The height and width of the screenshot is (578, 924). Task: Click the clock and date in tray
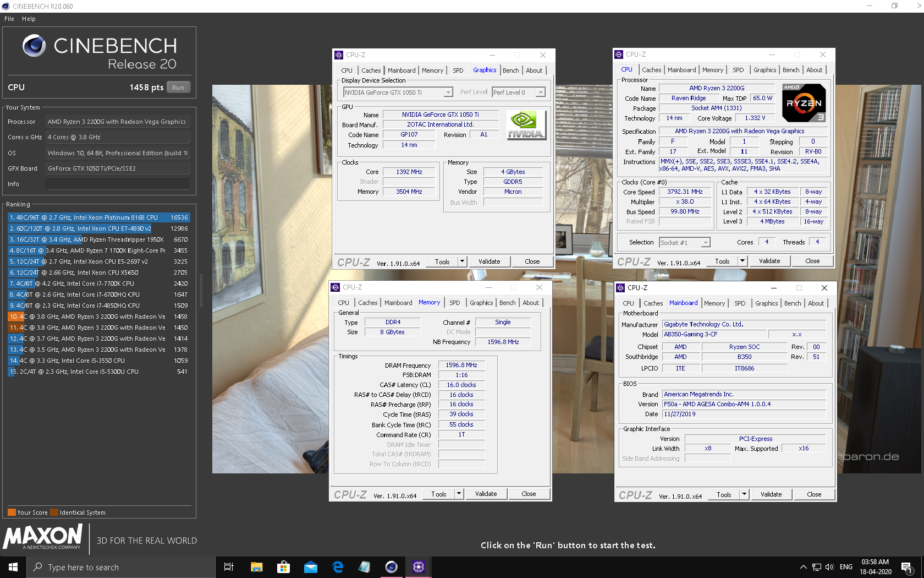coord(875,567)
